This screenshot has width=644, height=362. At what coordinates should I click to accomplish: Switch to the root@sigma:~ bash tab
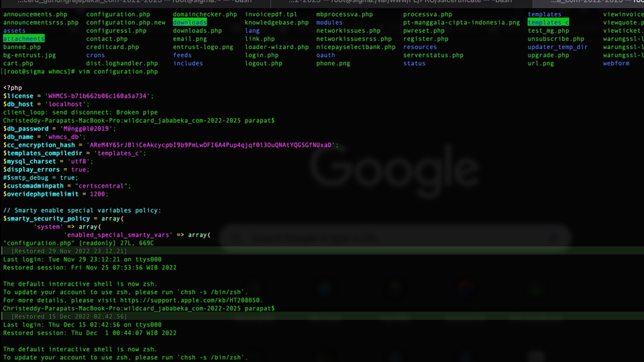point(135,2)
